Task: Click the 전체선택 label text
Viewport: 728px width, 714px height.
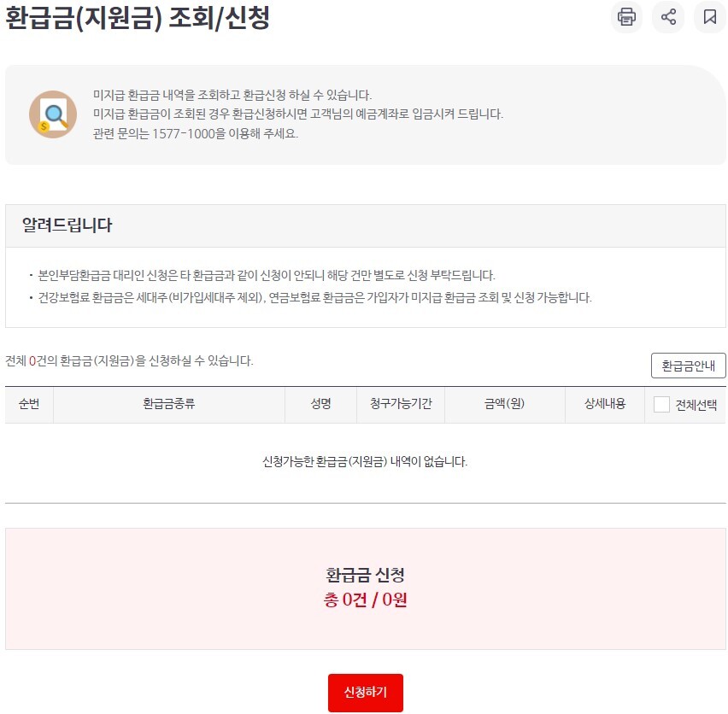Action: coord(692,404)
